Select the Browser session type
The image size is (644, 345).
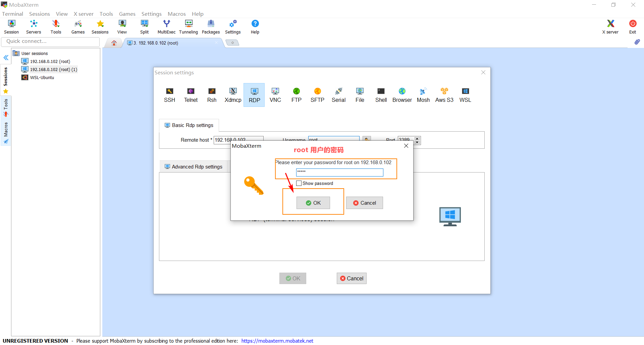click(402, 95)
